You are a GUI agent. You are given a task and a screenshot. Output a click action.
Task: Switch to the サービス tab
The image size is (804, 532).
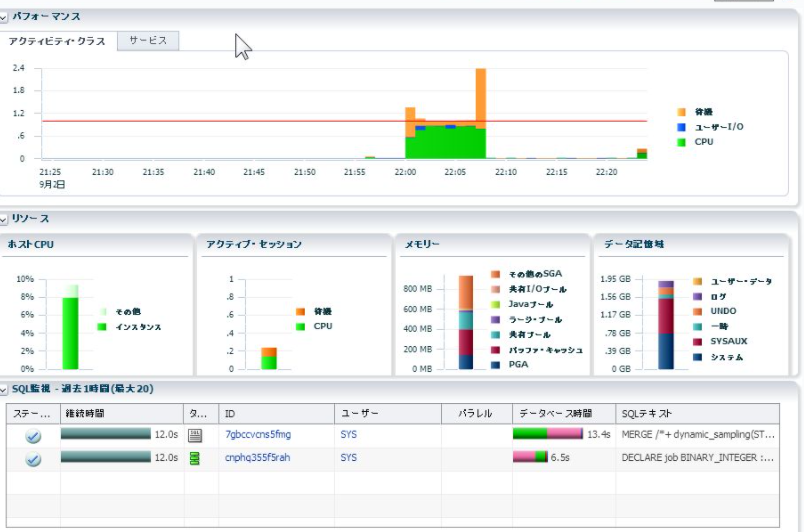(x=148, y=40)
